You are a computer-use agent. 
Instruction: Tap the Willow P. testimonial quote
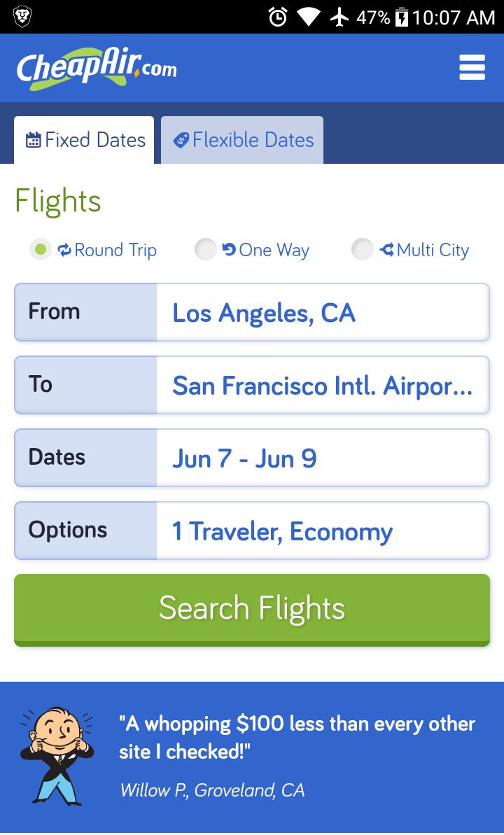297,738
